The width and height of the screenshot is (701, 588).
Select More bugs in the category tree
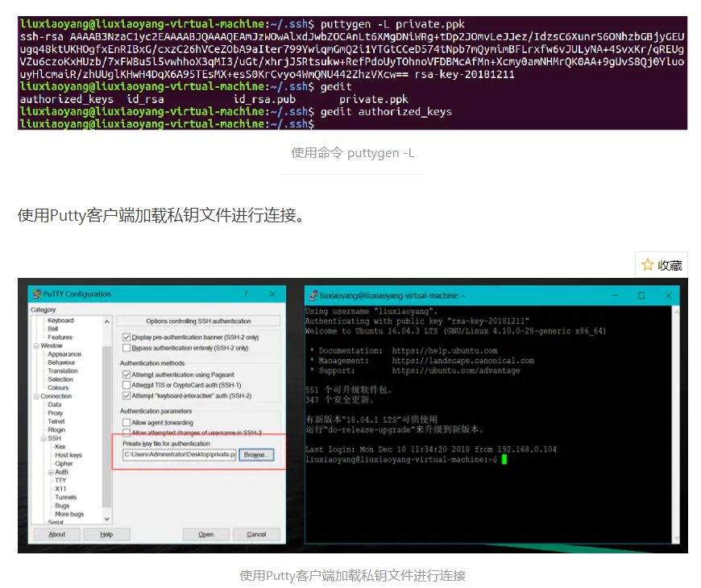pos(69,514)
